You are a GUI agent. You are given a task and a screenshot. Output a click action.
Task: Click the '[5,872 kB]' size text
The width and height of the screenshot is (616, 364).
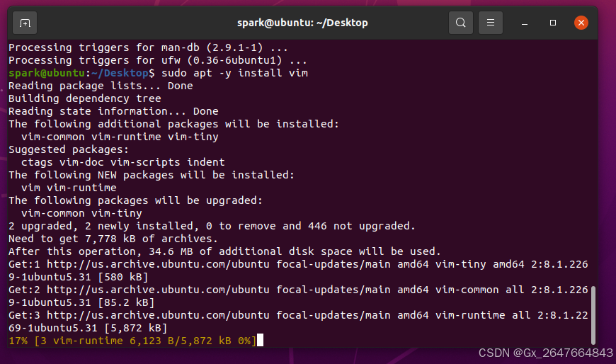click(135, 328)
